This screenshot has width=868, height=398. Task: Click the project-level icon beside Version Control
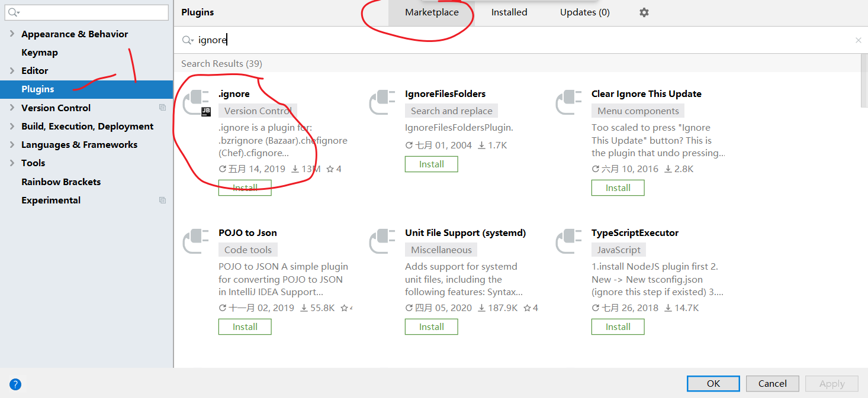click(163, 108)
